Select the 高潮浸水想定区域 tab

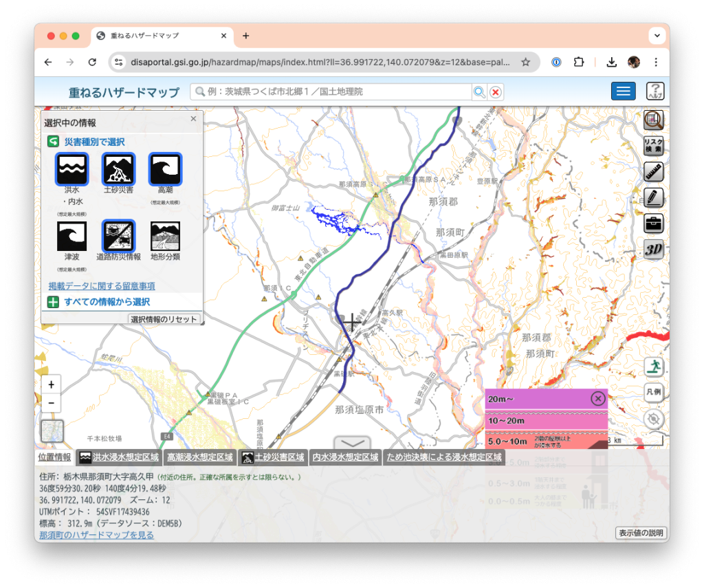(x=200, y=457)
